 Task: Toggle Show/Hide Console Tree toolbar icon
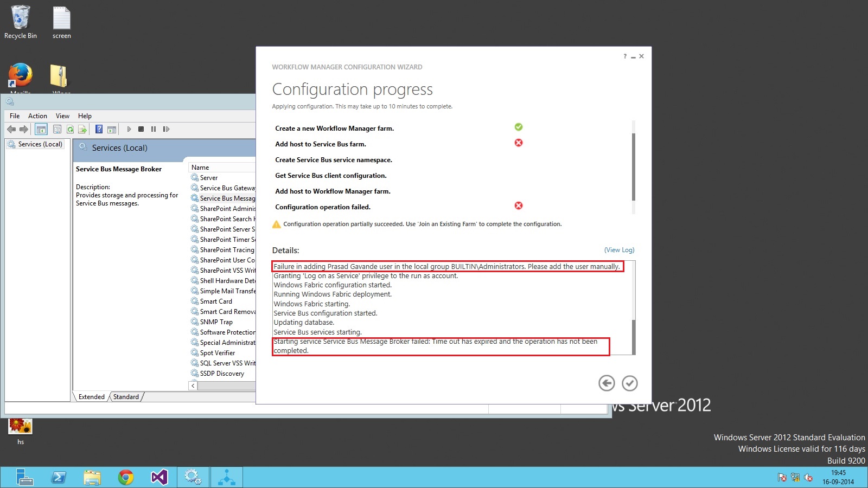click(41, 129)
